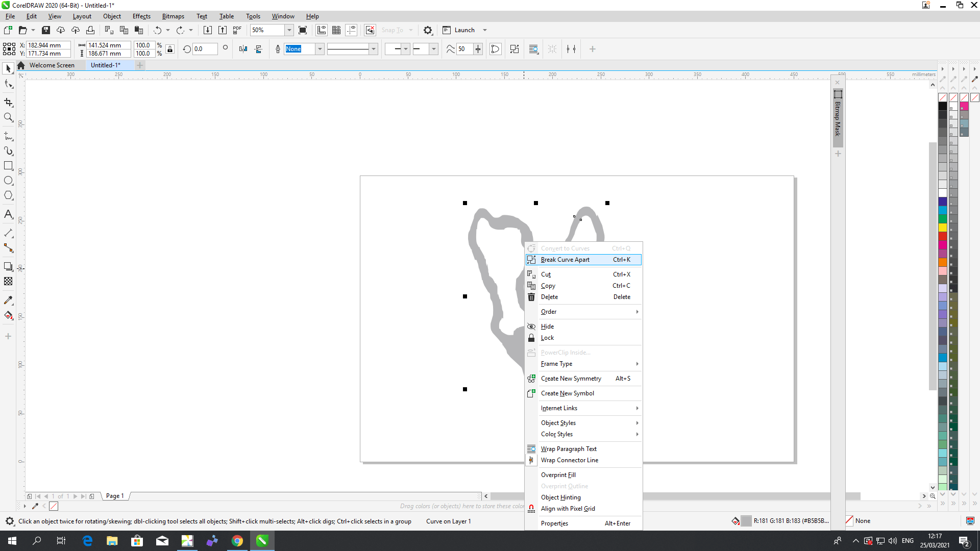
Task: Click the Publish to PDF icon
Action: (x=237, y=30)
